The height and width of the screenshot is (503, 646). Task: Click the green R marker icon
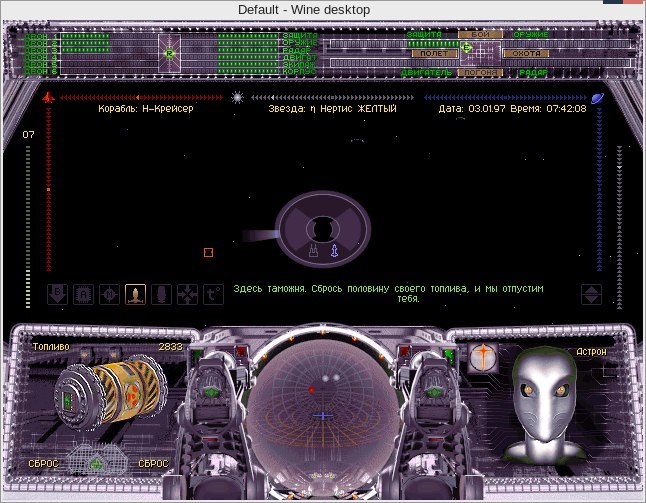coord(169,53)
